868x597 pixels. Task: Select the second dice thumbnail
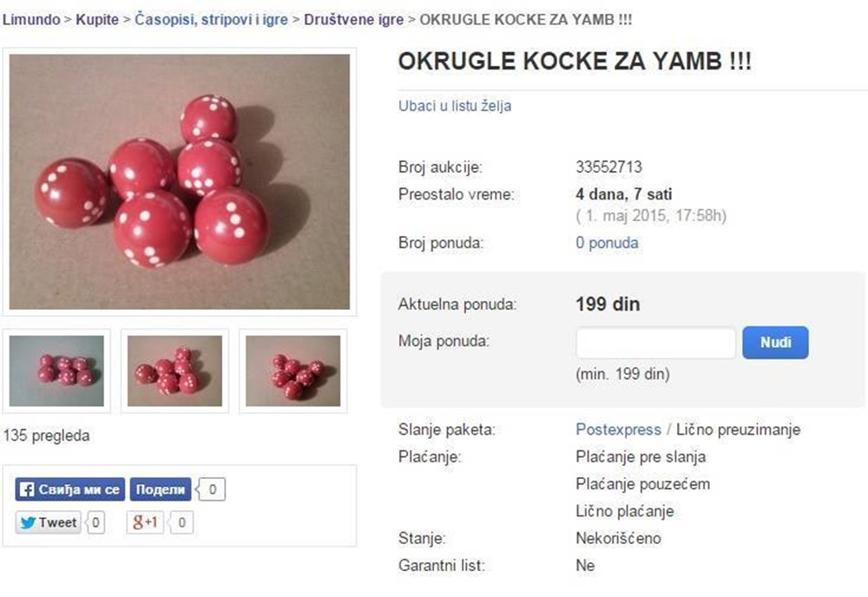coord(175,371)
